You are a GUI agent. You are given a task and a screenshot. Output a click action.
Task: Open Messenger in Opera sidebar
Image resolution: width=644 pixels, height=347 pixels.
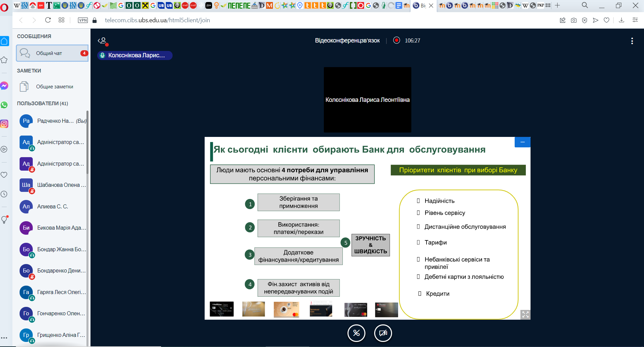click(4, 86)
